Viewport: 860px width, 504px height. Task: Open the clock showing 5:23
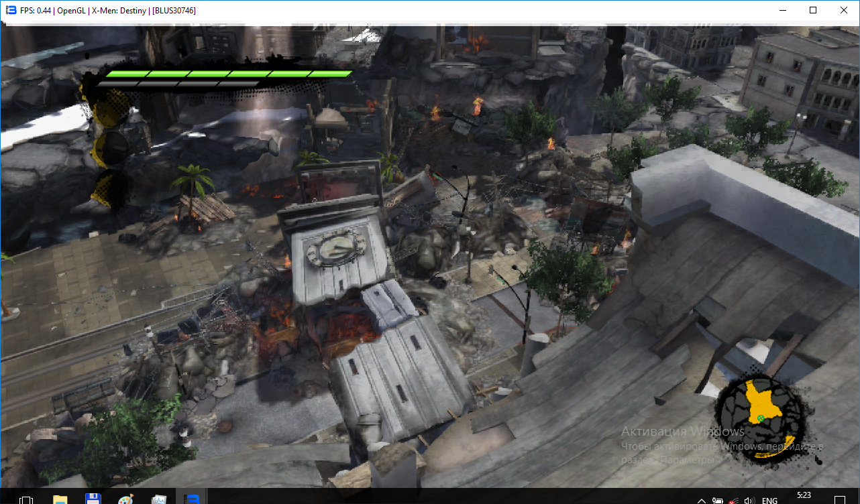(803, 496)
